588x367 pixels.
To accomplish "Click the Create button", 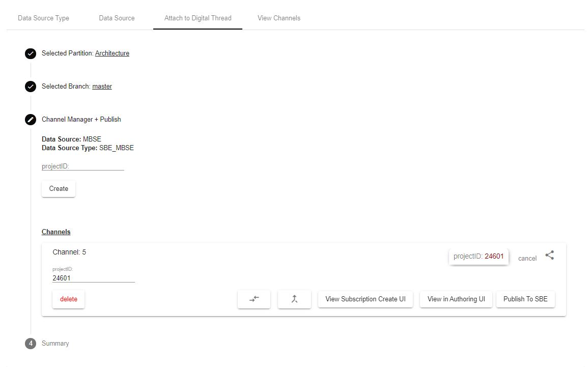I will click(x=58, y=189).
